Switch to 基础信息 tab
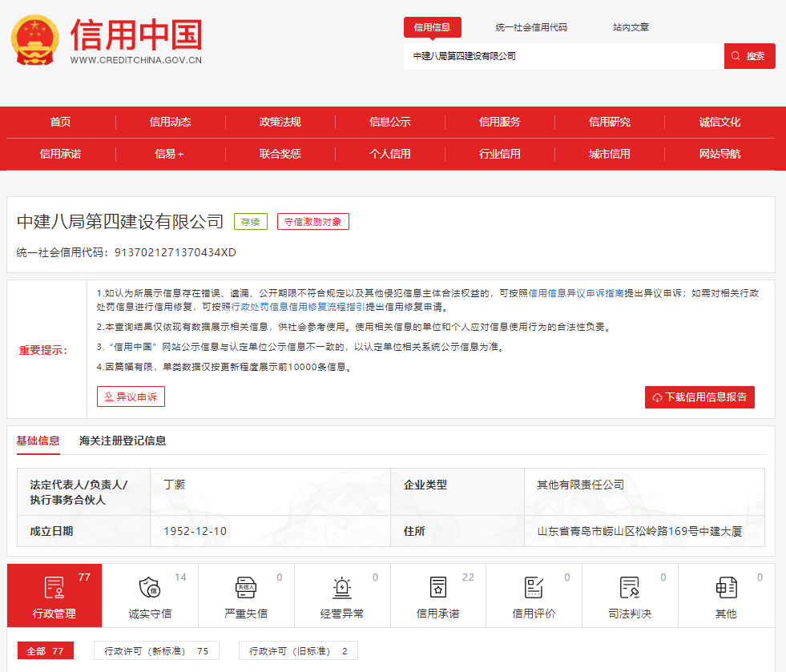Viewport: 786px width, 672px height. click(38, 441)
